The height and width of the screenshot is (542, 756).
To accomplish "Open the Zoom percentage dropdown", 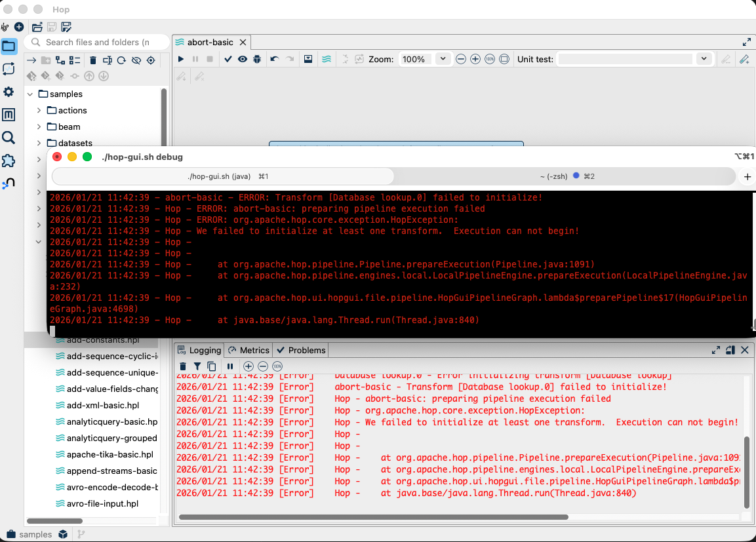I will [x=443, y=59].
